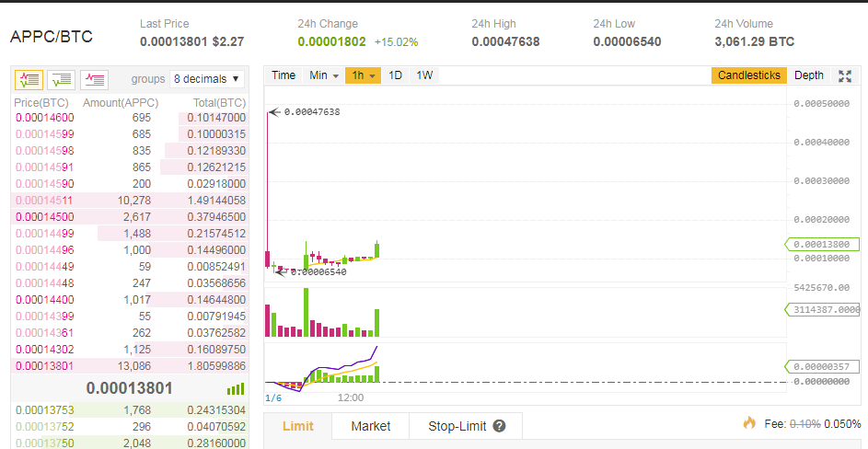Open the Stop-Limit order tab
868x449 pixels.
[466, 426]
